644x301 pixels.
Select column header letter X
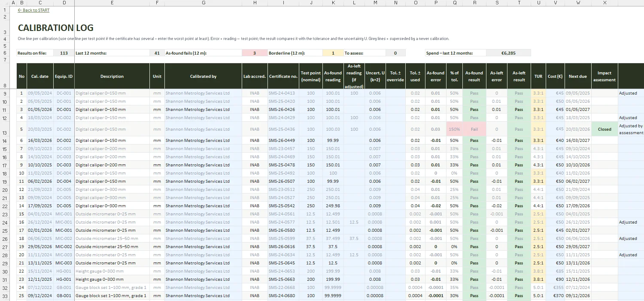(x=605, y=3)
